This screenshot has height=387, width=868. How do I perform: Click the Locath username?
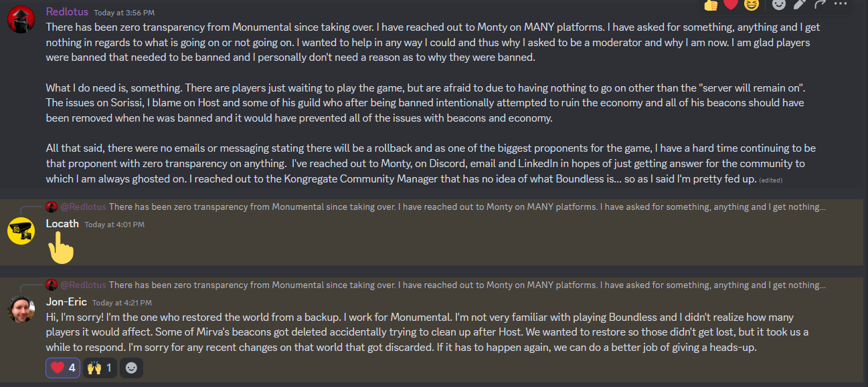click(62, 223)
